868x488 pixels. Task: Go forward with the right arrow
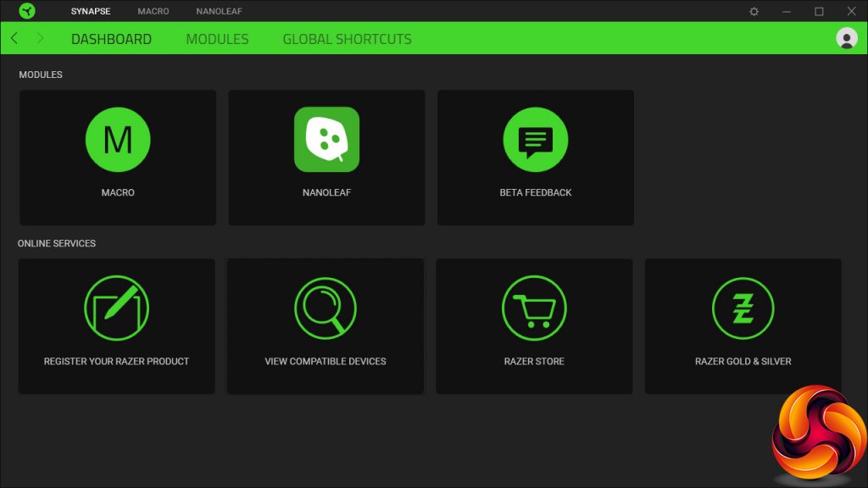click(40, 38)
